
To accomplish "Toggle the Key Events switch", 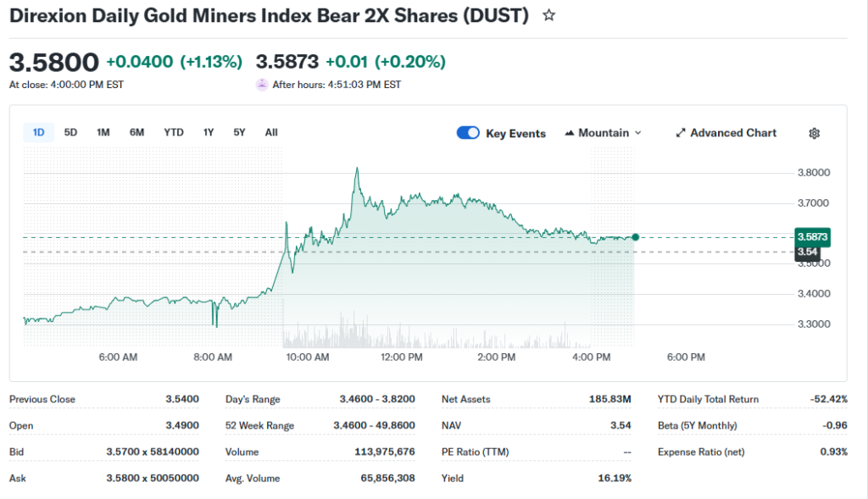I will [x=468, y=133].
